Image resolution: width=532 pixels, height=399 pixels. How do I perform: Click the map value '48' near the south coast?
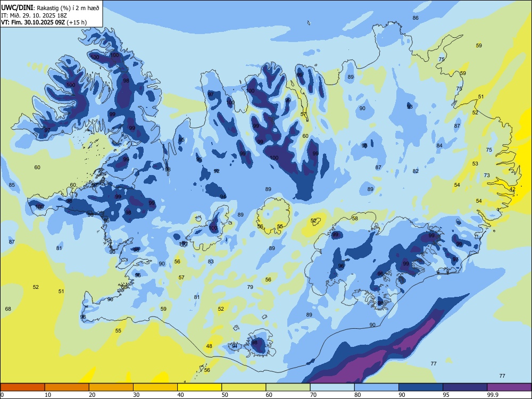click(209, 346)
